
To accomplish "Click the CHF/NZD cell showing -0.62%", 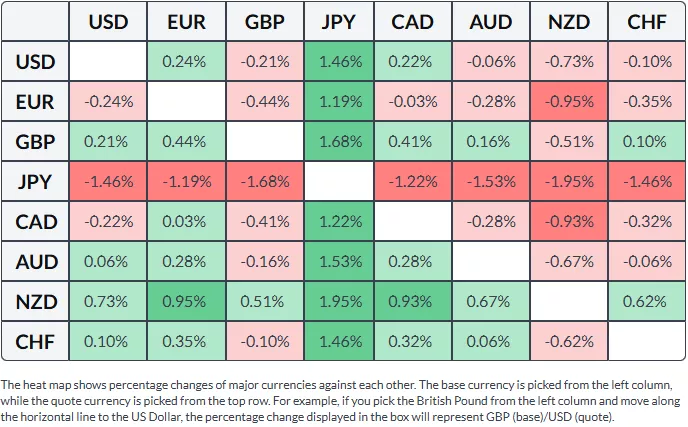I will pos(569,341).
